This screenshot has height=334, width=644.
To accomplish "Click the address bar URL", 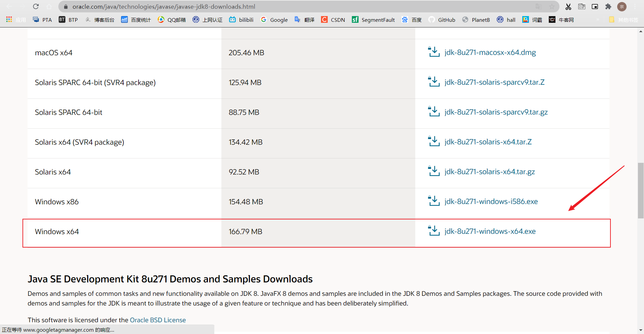I will (164, 7).
